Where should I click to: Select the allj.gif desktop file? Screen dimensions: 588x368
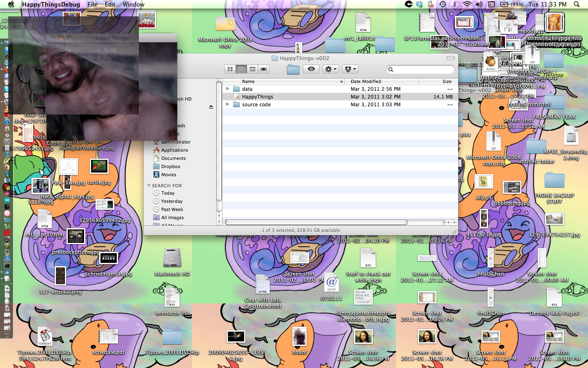(x=483, y=181)
